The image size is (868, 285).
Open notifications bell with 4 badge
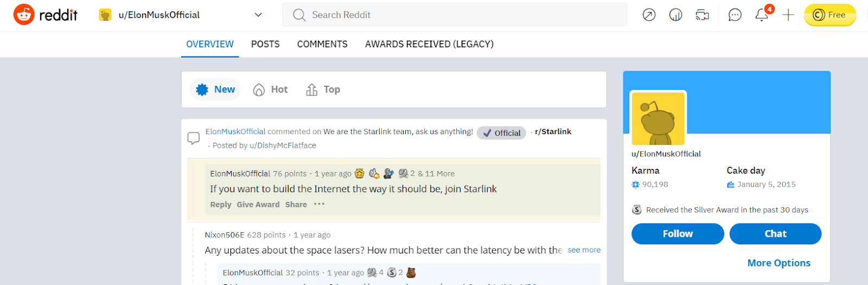coord(762,14)
